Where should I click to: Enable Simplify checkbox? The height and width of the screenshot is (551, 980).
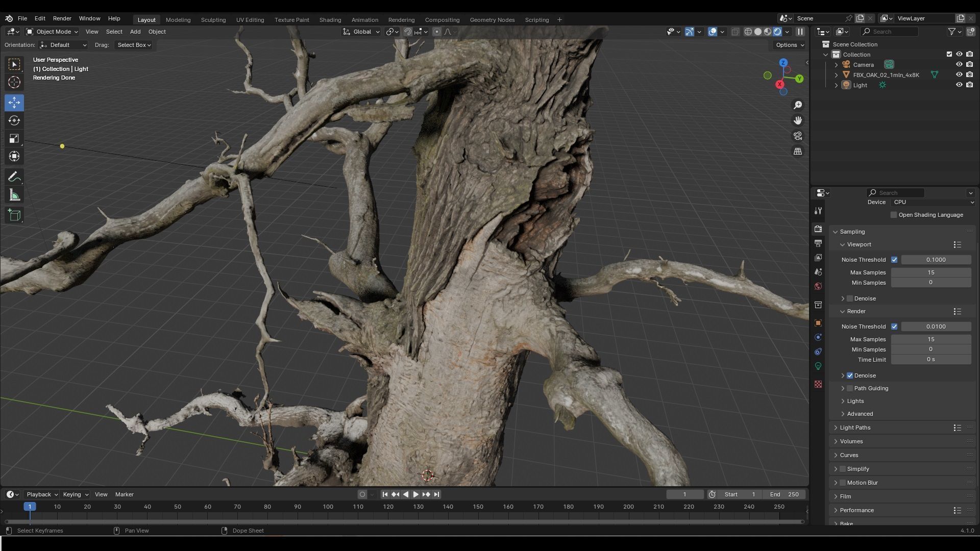click(843, 469)
